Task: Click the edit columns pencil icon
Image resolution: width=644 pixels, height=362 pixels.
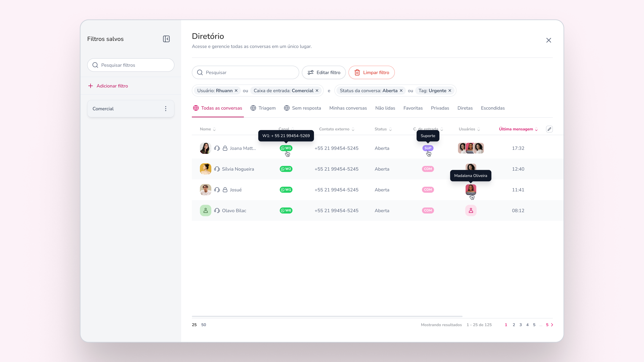Action: tap(549, 129)
